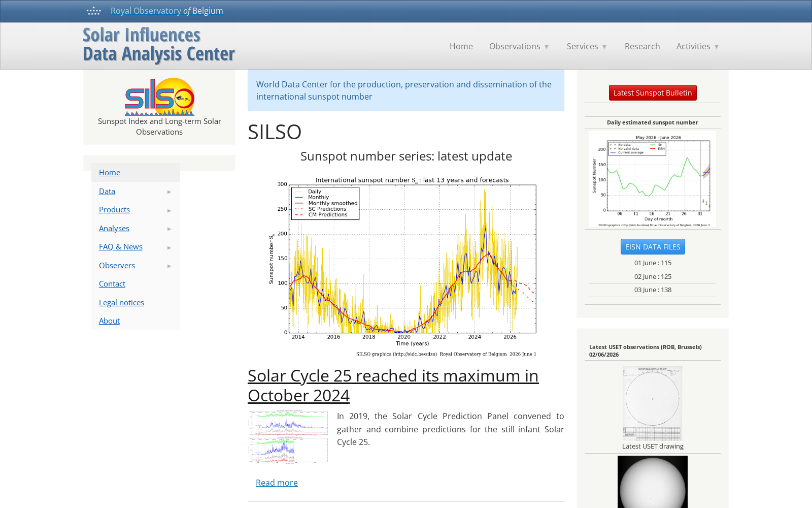Click the World Data Center info banner
812x508 pixels.
(x=406, y=90)
